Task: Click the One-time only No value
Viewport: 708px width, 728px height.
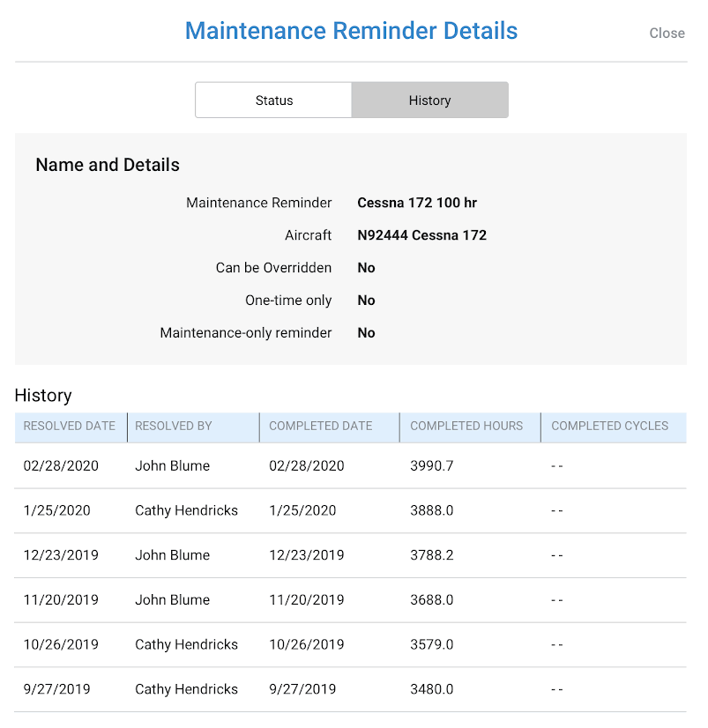Action: (x=366, y=301)
